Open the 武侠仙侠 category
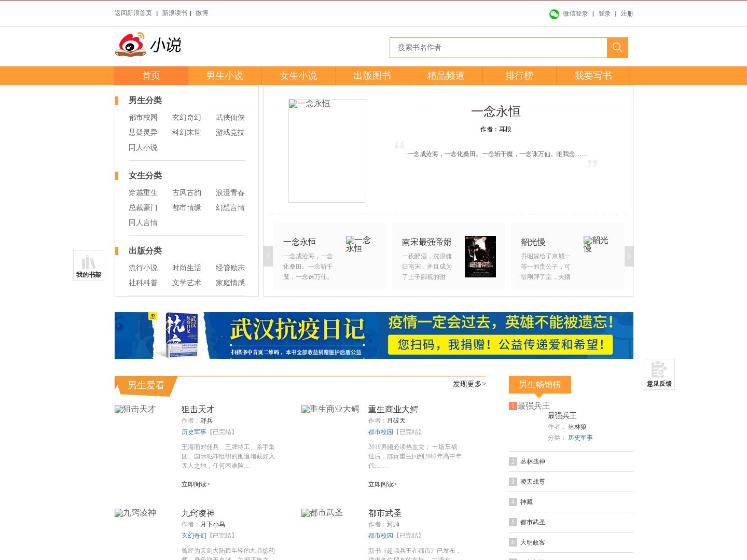747x560 pixels. point(230,118)
